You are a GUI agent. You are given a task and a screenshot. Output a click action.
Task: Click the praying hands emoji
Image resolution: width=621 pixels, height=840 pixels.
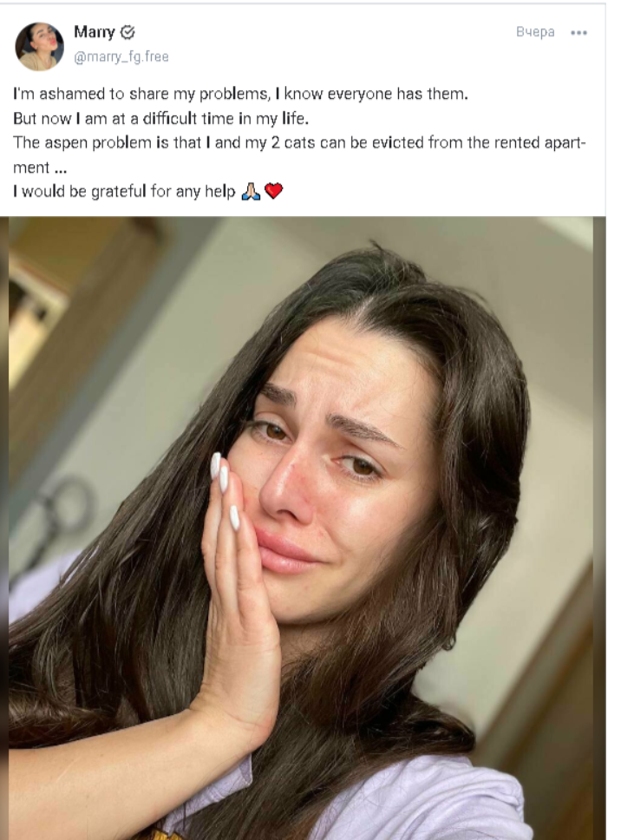tap(251, 191)
